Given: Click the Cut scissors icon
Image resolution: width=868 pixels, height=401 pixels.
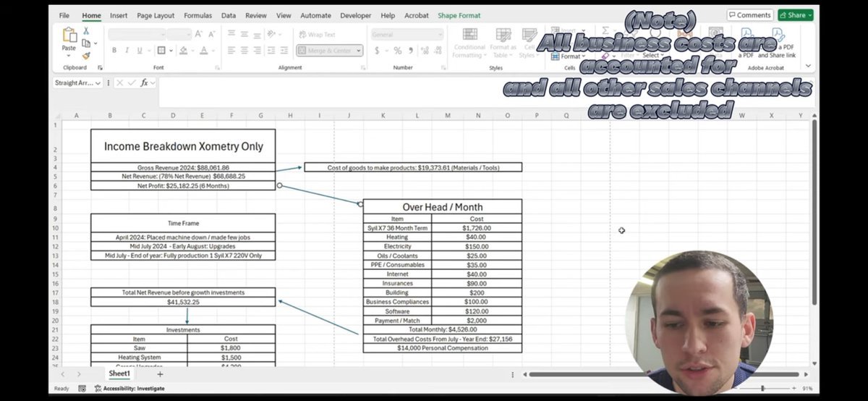Looking at the screenshot, I should tap(86, 31).
